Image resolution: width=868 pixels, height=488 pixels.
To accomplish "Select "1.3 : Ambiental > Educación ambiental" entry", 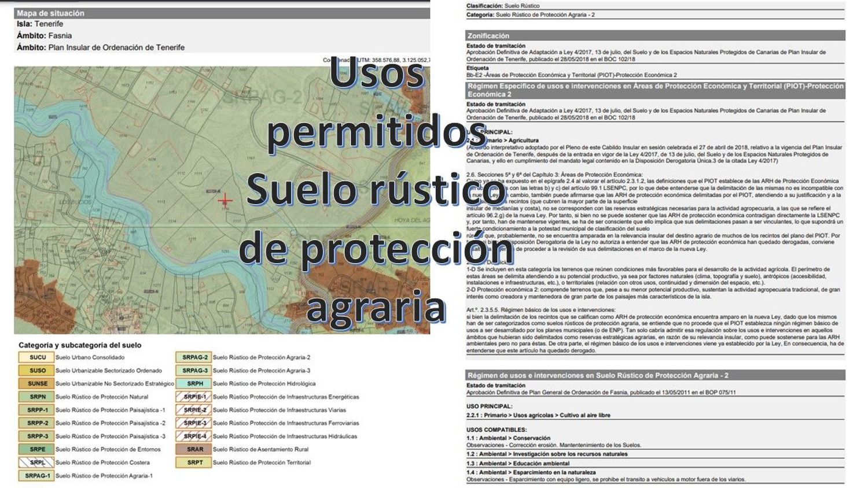I will pos(518,463).
